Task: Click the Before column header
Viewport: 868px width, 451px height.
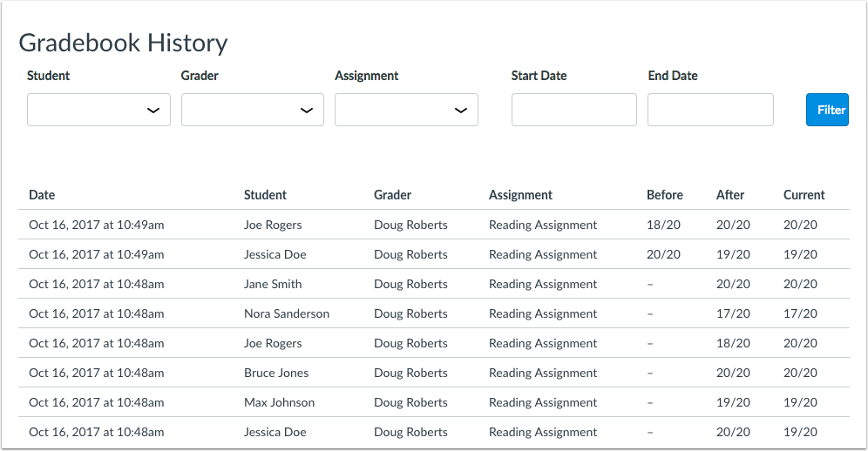Action: point(665,195)
